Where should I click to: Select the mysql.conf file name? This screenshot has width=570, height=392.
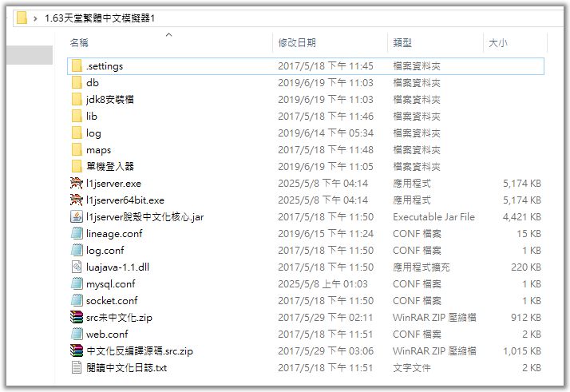point(110,283)
